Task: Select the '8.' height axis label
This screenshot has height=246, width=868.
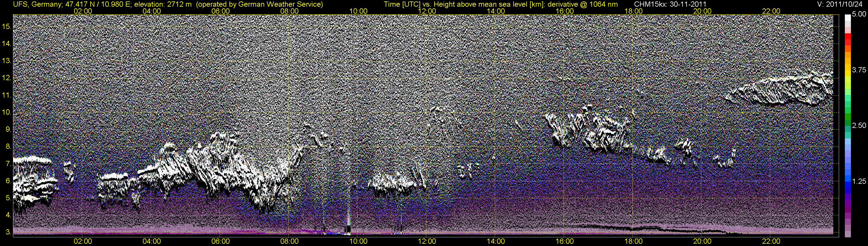Action: (8, 147)
